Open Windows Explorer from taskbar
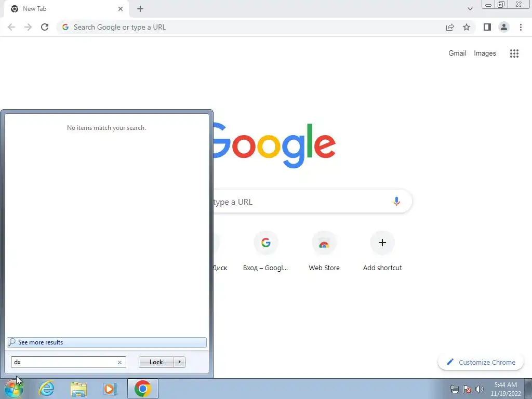Viewport: 532px width, 399px height. tap(78, 389)
